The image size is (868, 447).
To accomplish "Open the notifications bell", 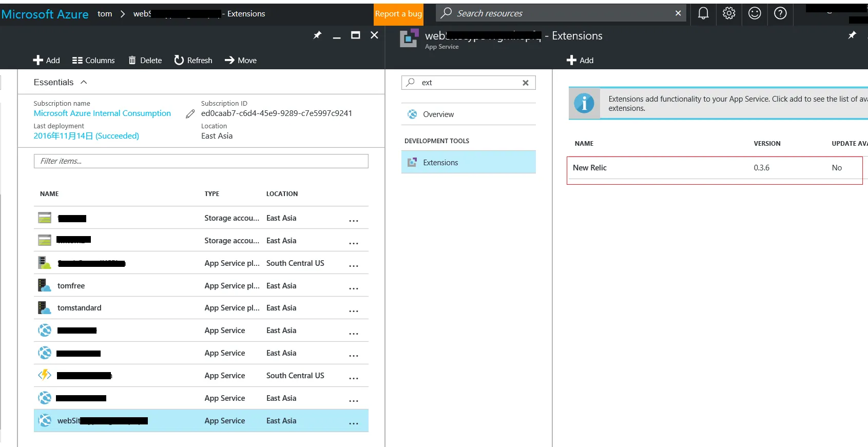I will 703,13.
